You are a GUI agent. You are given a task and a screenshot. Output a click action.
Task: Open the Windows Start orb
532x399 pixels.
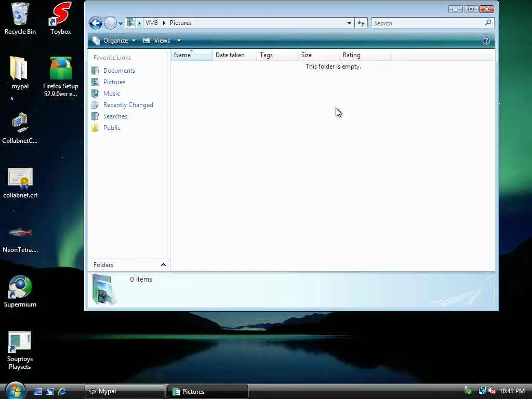[x=15, y=391]
